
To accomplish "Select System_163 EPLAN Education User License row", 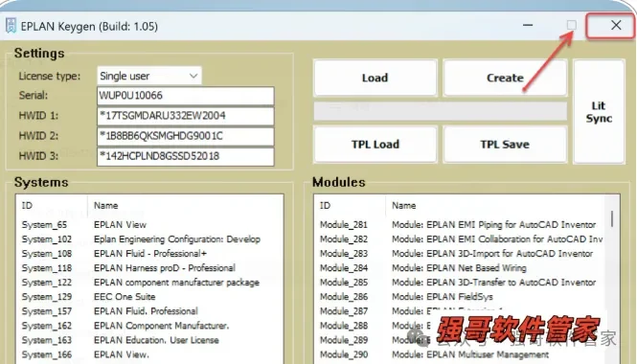I will 149,340.
